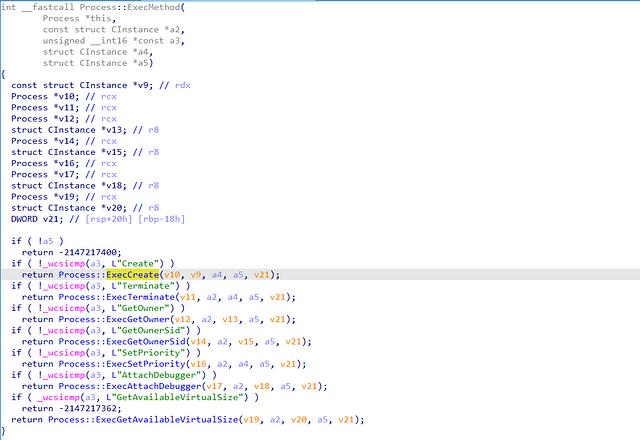
Task: Click the return value -2147217362
Action: point(87,409)
